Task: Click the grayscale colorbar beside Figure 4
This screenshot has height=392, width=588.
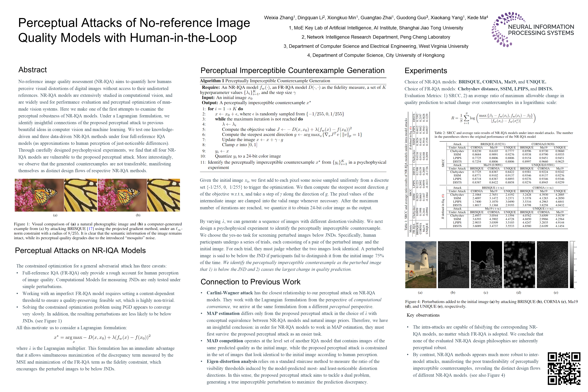Action: click(572, 265)
